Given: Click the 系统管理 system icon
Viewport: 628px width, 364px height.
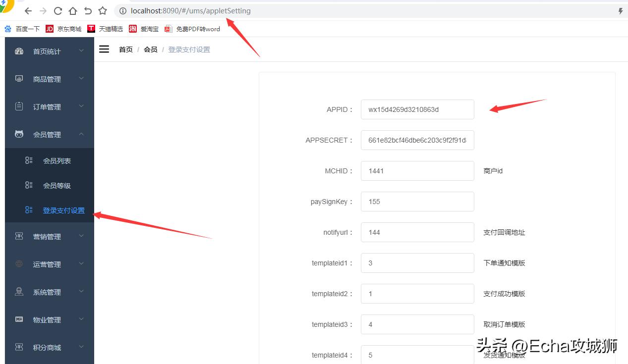Looking at the screenshot, I should pyautogui.click(x=19, y=292).
